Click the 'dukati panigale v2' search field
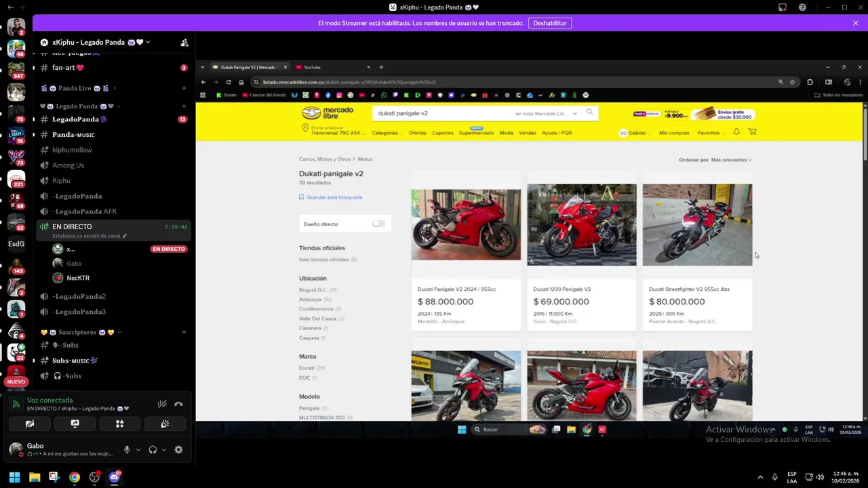 pyautogui.click(x=441, y=113)
